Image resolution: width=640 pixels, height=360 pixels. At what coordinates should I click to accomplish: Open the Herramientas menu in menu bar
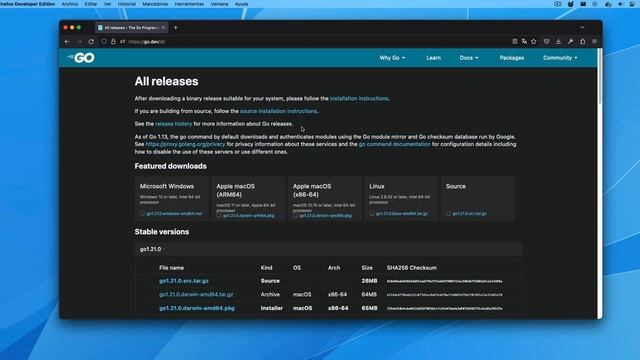click(189, 4)
